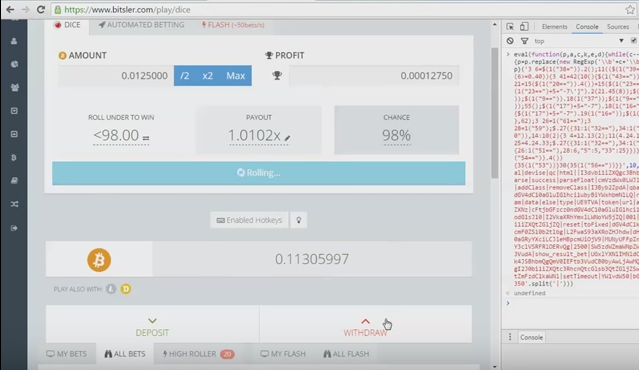Click the up-arrow box sidebar icon
This screenshot has height=370, width=639.
click(x=14, y=134)
